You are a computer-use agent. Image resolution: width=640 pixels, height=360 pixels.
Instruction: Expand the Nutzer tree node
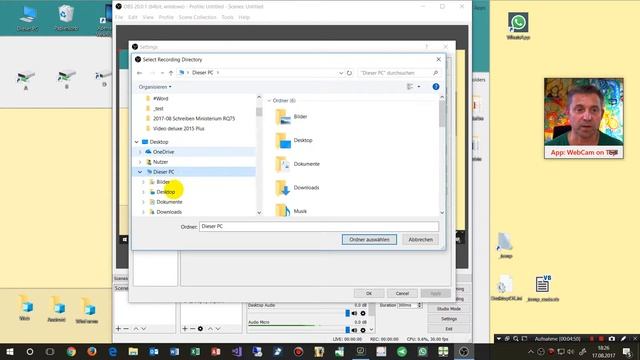pos(140,162)
